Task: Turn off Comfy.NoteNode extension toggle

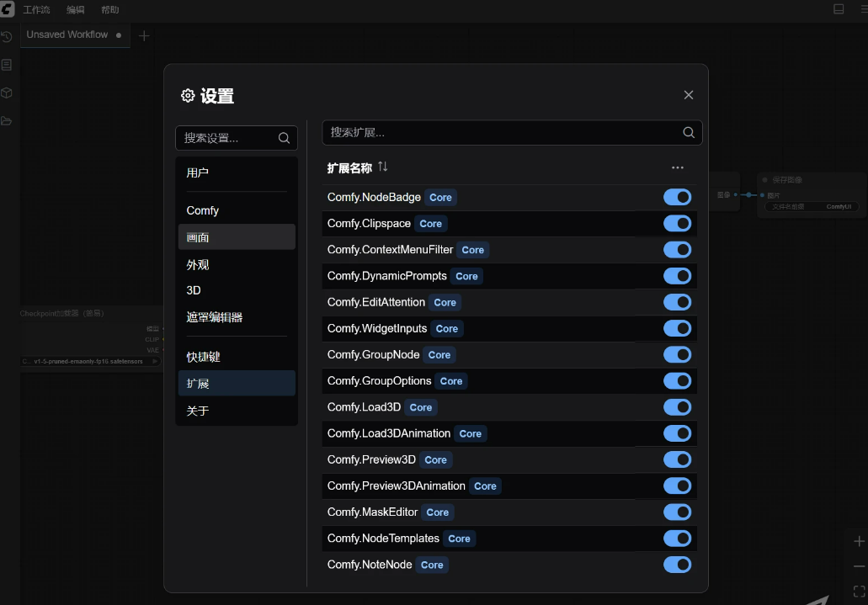Action: tap(678, 565)
